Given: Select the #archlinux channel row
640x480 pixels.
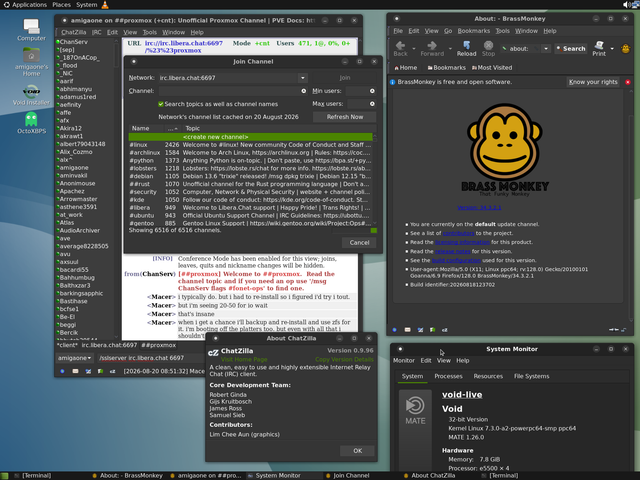Looking at the screenshot, I should (250, 153).
